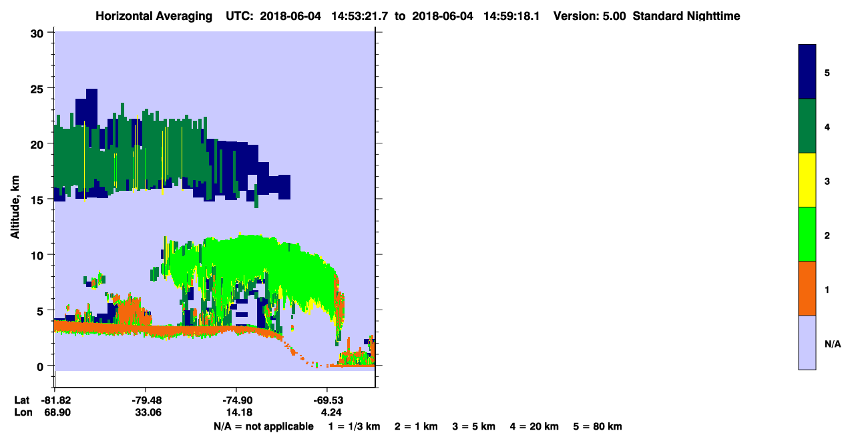Click legend text '1 = 1/3 km'
This screenshot has width=868, height=445.
tap(354, 426)
